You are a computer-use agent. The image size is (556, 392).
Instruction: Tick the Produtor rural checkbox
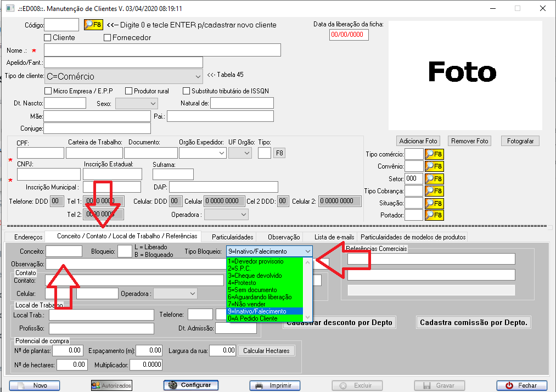coord(129,91)
